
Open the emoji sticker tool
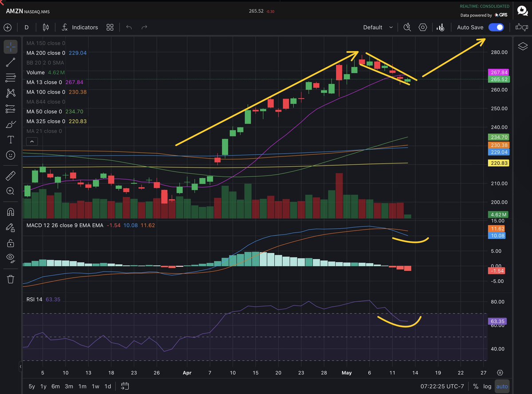tap(11, 155)
